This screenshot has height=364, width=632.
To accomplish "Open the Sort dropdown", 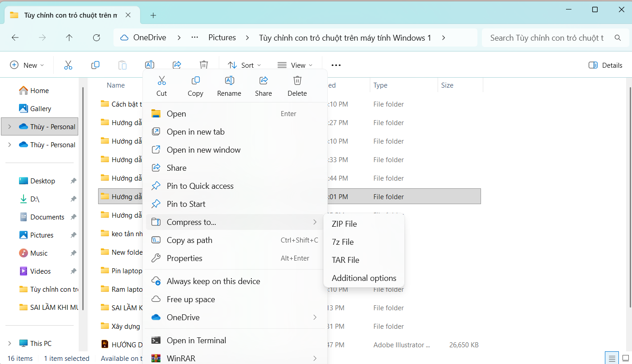I will (244, 65).
